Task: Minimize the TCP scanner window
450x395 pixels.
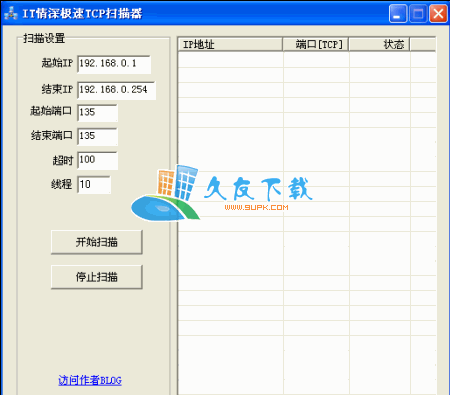Action: pos(398,14)
